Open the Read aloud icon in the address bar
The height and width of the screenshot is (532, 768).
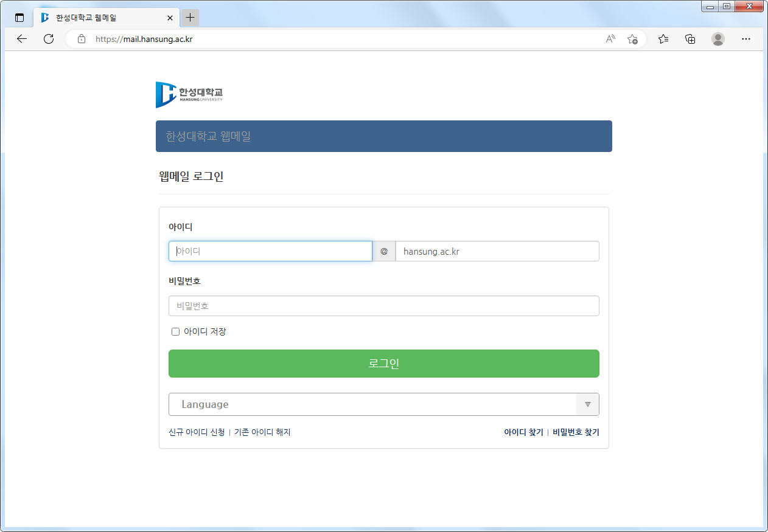(610, 39)
